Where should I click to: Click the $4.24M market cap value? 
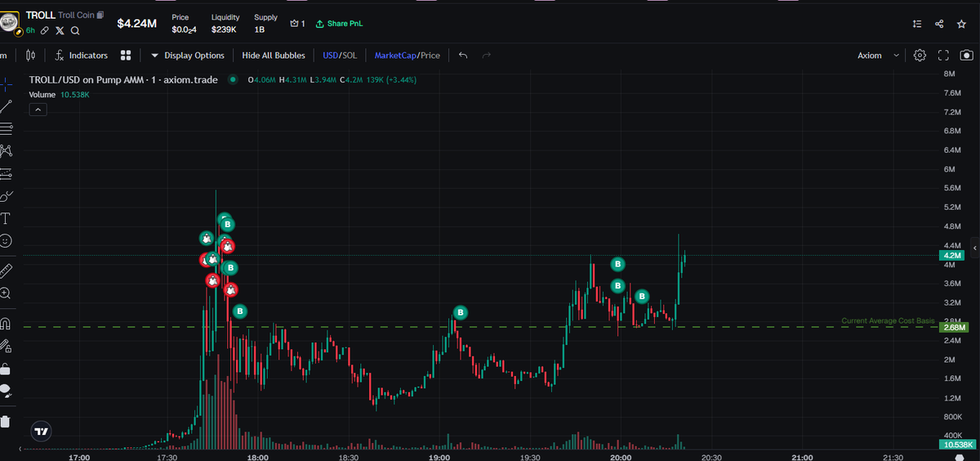pos(136,24)
